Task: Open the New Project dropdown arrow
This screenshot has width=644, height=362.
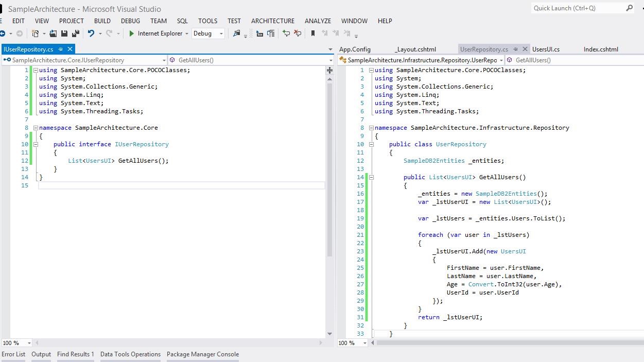Action: click(x=44, y=34)
